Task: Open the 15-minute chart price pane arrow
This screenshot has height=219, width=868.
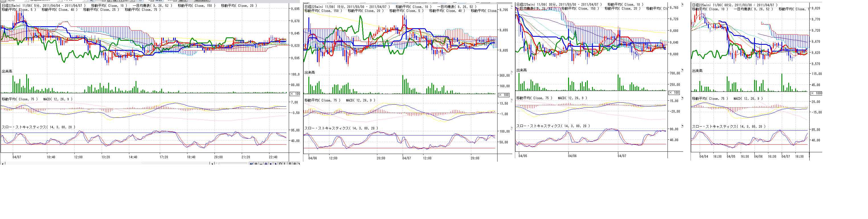Action: pos(512,7)
